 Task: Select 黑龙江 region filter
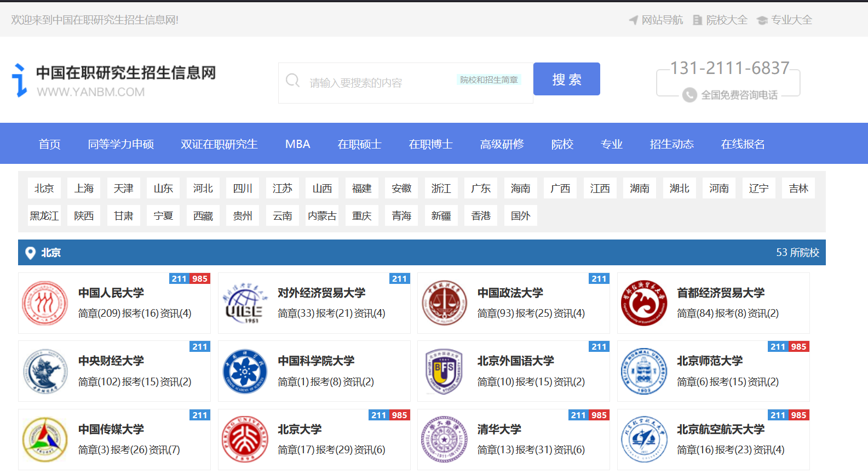click(x=44, y=215)
